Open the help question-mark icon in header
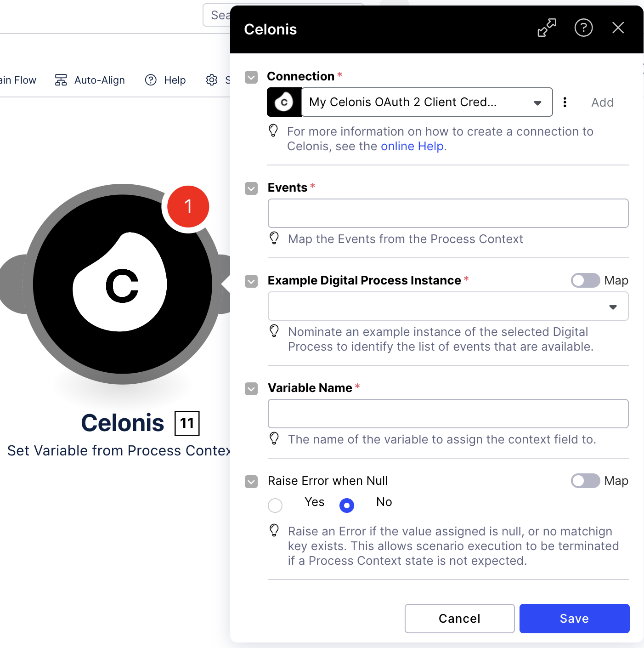 coord(583,28)
